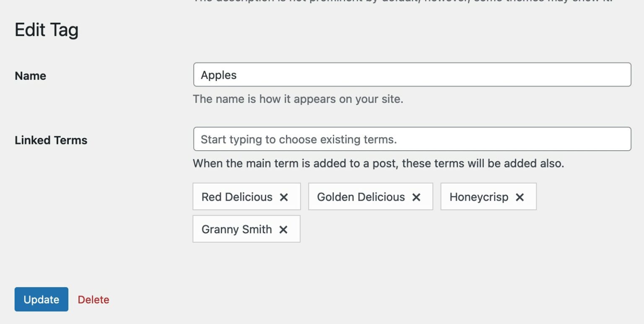Click the Red Delicious term label
This screenshot has height=324, width=644.
coord(237,197)
